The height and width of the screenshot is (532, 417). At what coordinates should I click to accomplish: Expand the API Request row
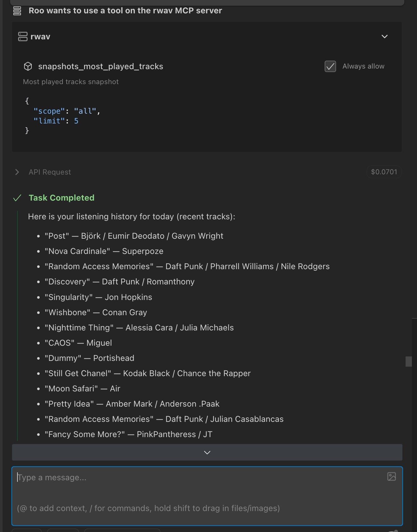[17, 172]
